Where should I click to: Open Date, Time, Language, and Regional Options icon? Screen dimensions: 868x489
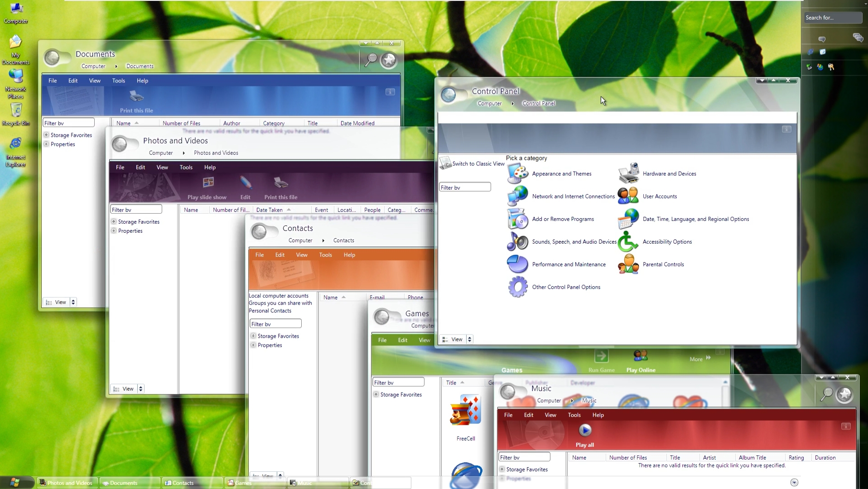click(628, 219)
